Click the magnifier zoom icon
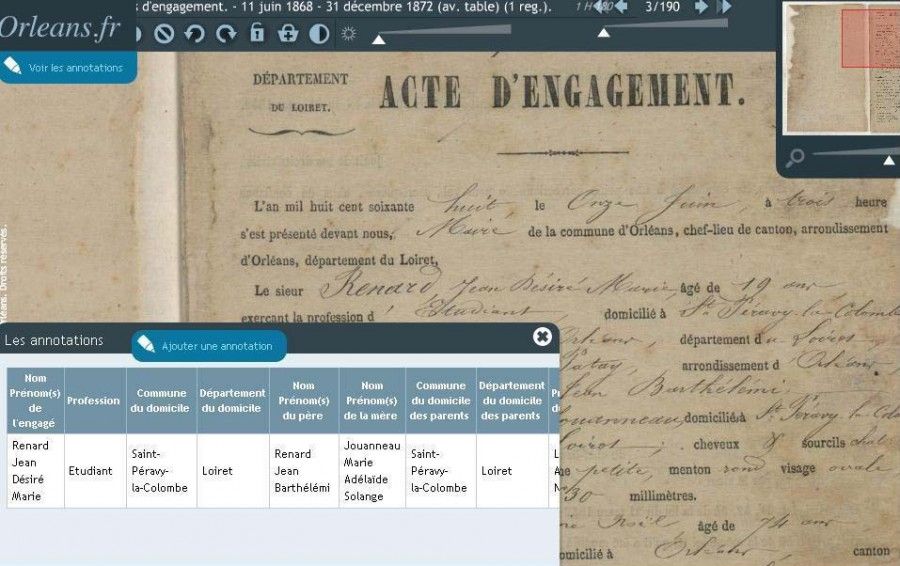Screen dimensions: 900x566 pos(794,157)
